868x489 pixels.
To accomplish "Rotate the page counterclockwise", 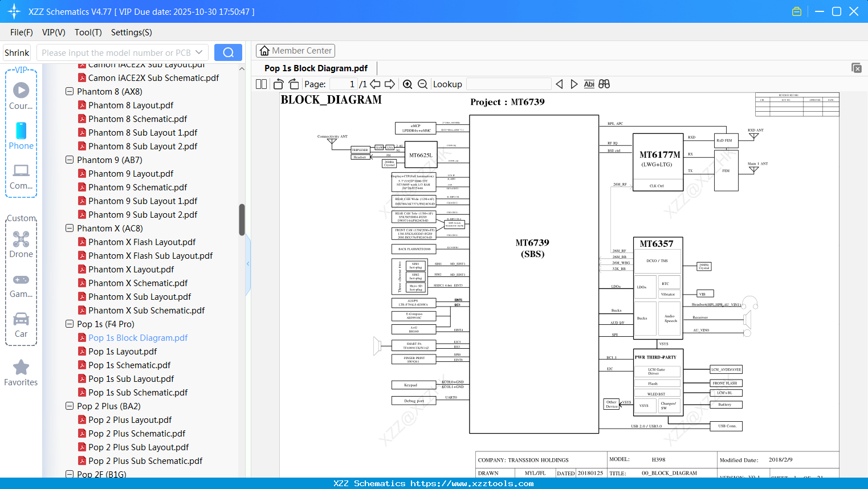I will click(278, 84).
